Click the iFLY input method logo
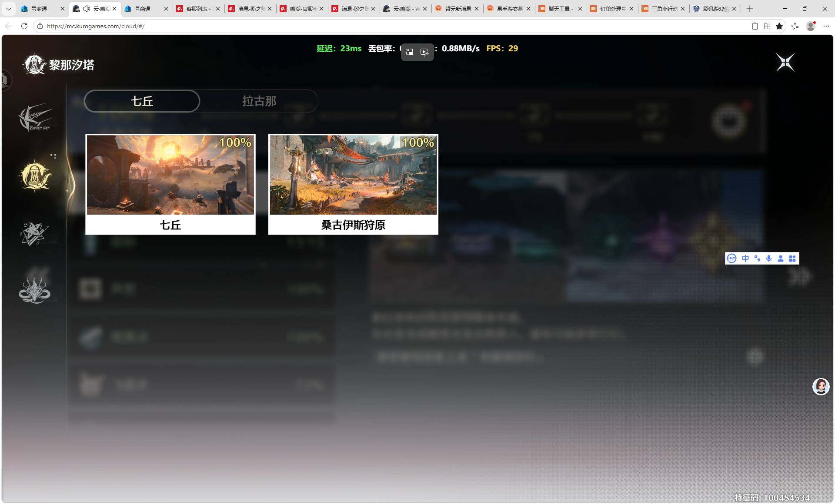This screenshot has height=504, width=835. 731,259
